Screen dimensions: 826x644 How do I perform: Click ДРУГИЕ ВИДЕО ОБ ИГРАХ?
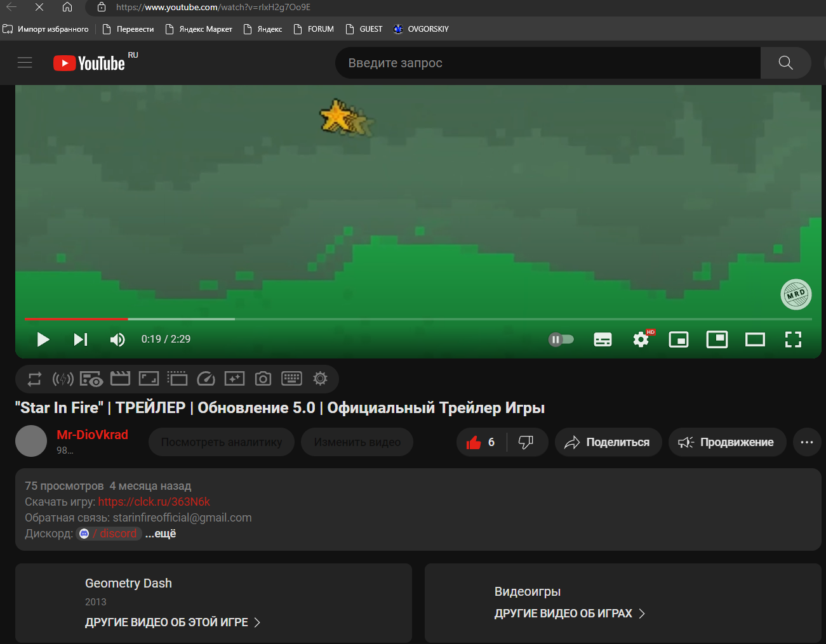tap(570, 614)
